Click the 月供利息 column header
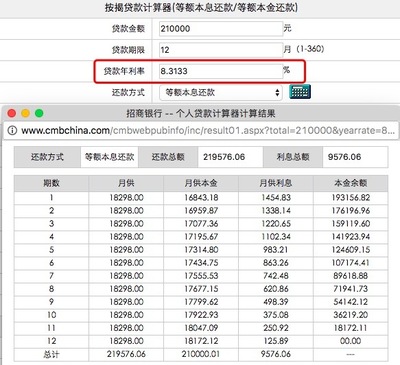The width and height of the screenshot is (400, 365). [x=276, y=183]
